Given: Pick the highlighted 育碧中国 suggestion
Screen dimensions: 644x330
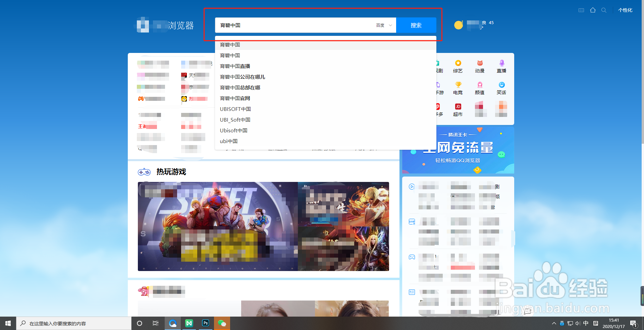Looking at the screenshot, I should point(325,45).
